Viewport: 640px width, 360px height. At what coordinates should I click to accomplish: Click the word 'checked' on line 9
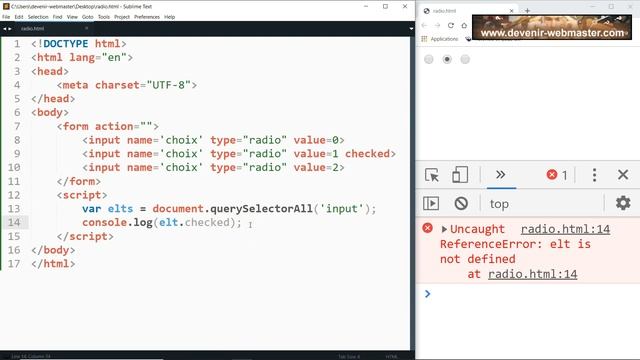367,154
